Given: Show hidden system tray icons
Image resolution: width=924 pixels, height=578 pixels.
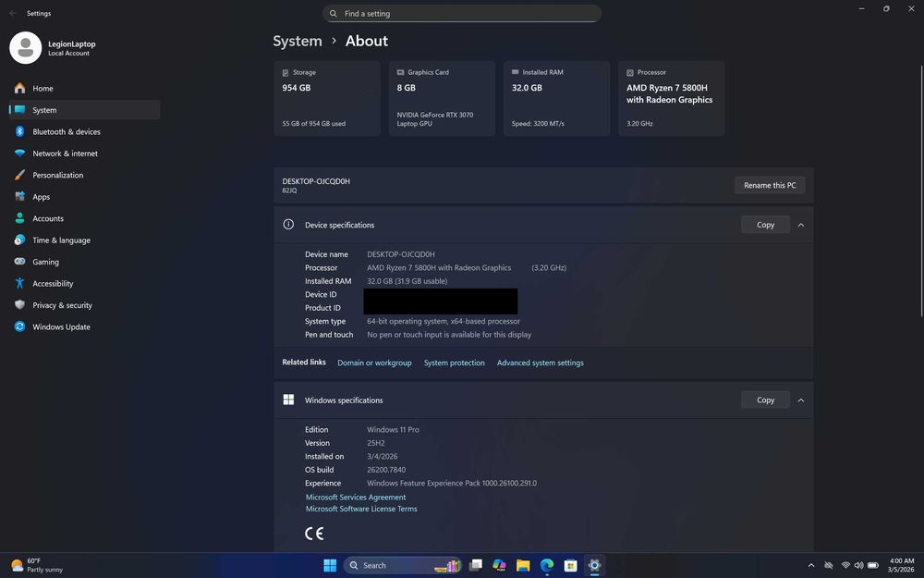Looking at the screenshot, I should [811, 565].
